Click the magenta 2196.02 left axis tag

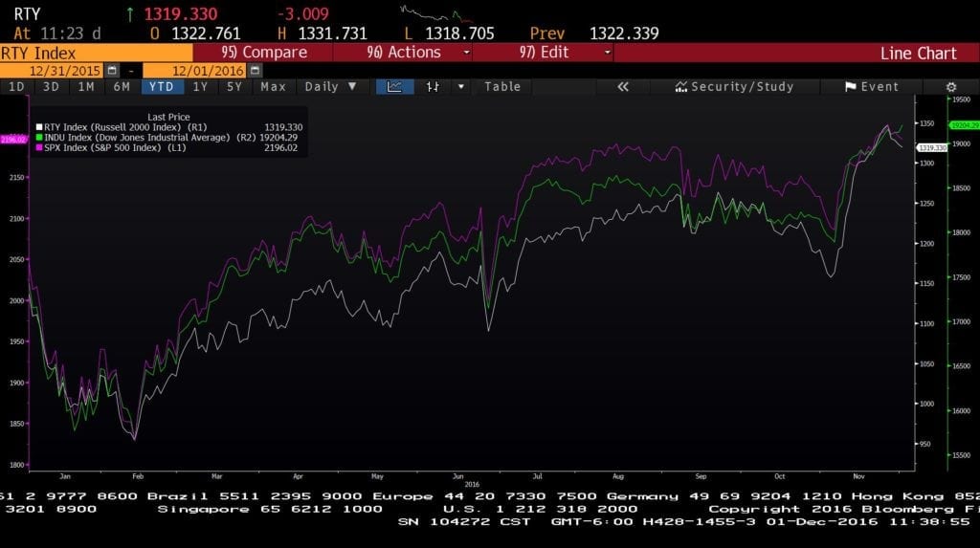tap(13, 140)
